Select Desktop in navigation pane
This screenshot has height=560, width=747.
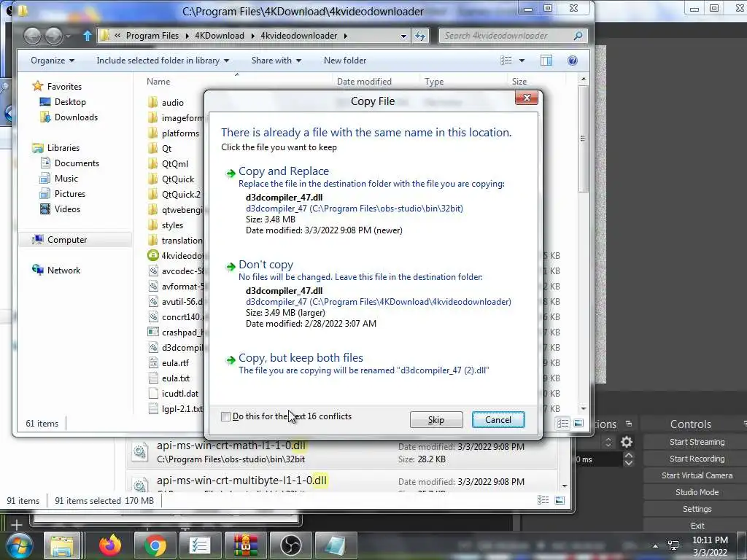70,102
